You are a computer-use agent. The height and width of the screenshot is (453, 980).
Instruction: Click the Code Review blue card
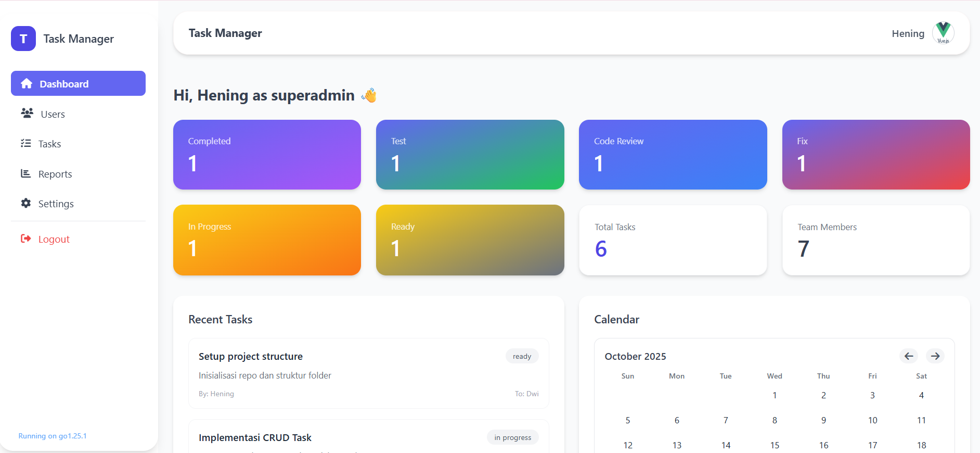[x=673, y=155]
